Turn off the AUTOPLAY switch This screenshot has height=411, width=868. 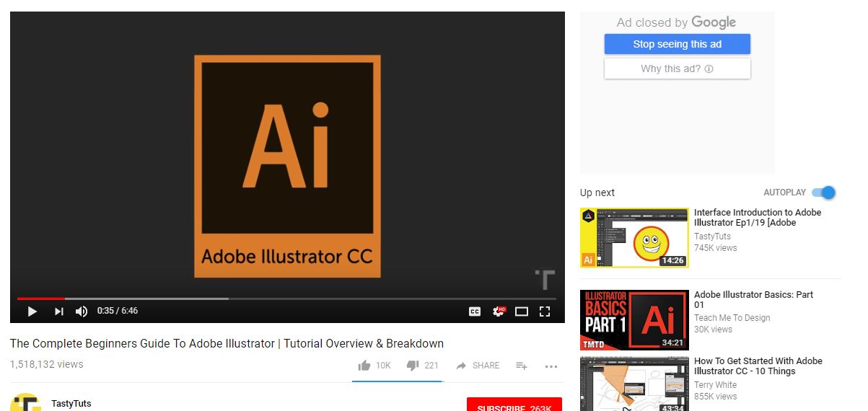tap(823, 193)
